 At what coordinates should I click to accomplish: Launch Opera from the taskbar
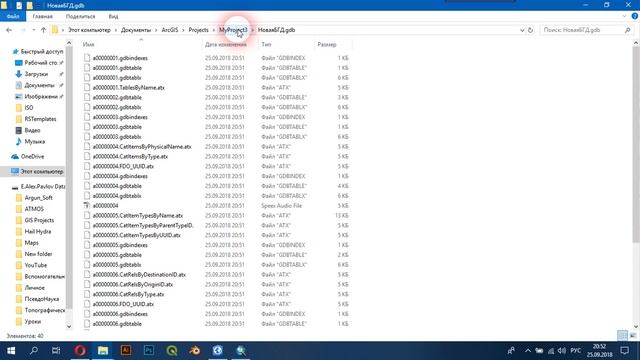pyautogui.click(x=80, y=351)
